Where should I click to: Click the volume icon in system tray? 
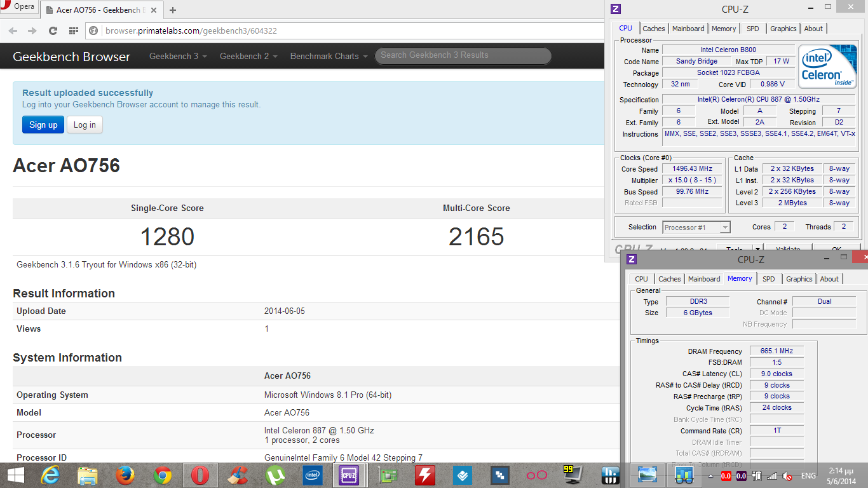pos(787,475)
